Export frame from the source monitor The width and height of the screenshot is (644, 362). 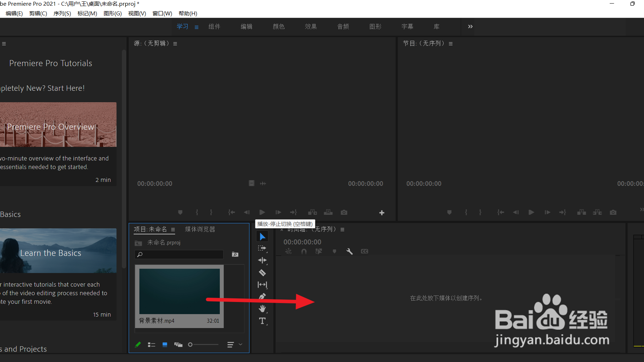pos(344,212)
